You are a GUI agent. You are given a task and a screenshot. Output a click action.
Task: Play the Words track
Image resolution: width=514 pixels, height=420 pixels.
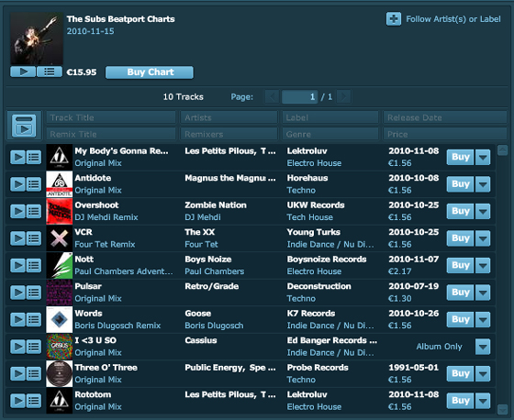point(18,319)
